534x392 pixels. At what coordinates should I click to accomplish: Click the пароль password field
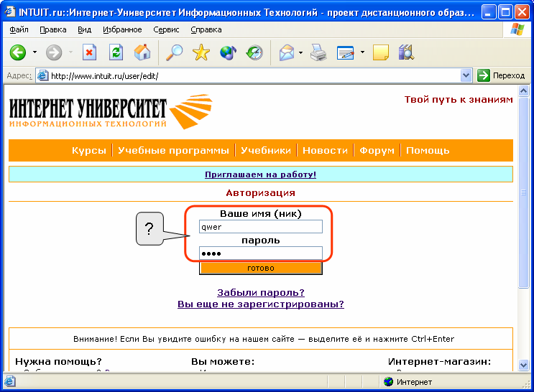pos(260,253)
